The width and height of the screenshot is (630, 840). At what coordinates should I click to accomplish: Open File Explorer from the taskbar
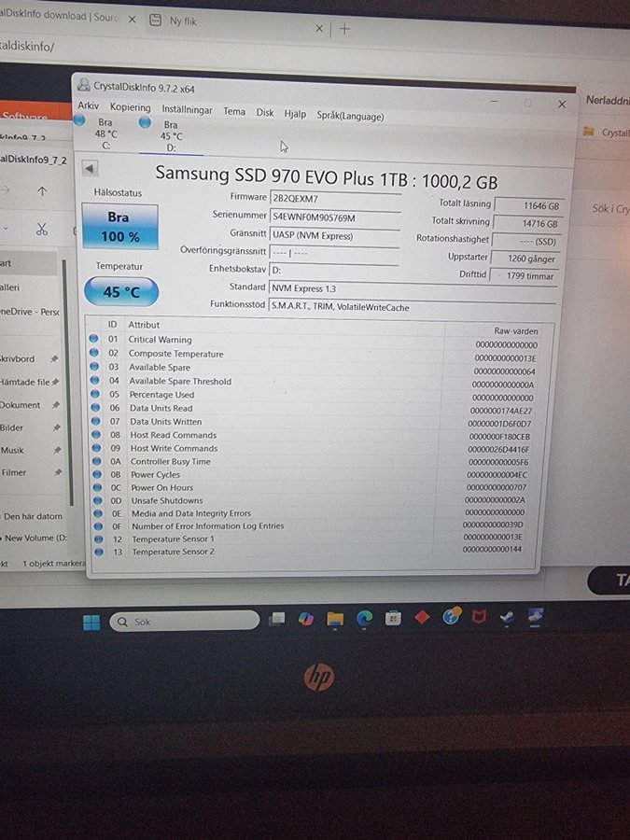pos(335,619)
